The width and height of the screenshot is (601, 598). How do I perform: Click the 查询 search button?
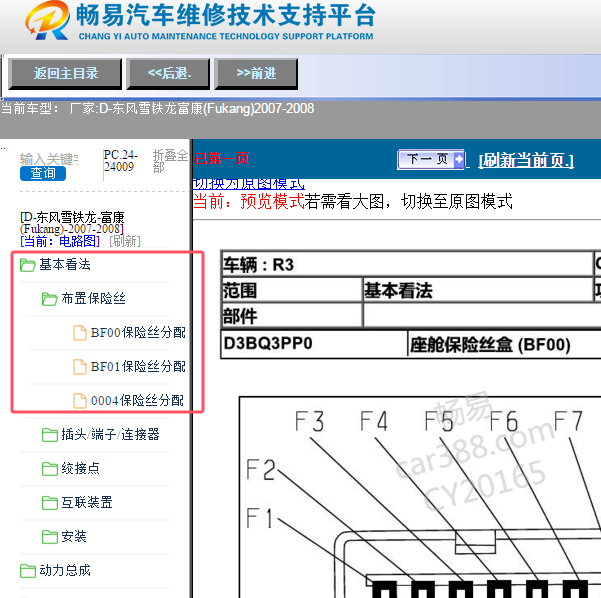pyautogui.click(x=43, y=173)
